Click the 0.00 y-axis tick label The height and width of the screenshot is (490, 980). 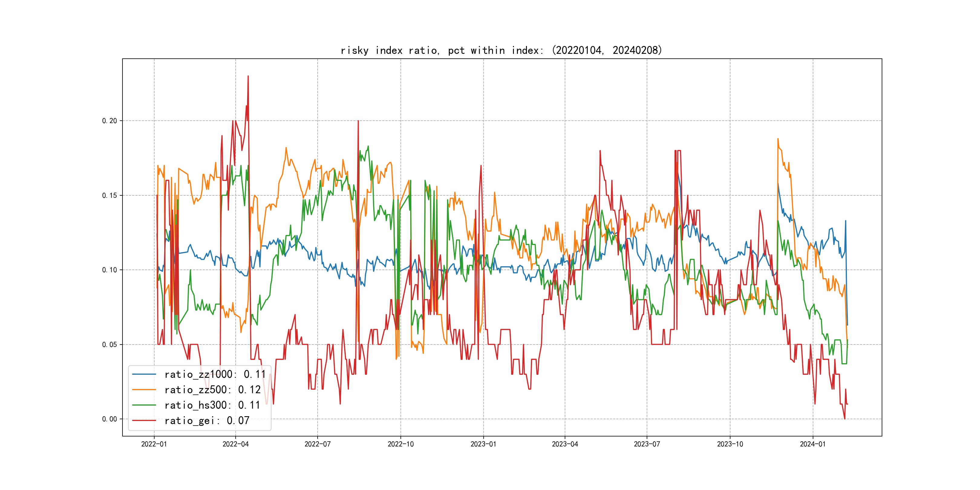pos(109,419)
